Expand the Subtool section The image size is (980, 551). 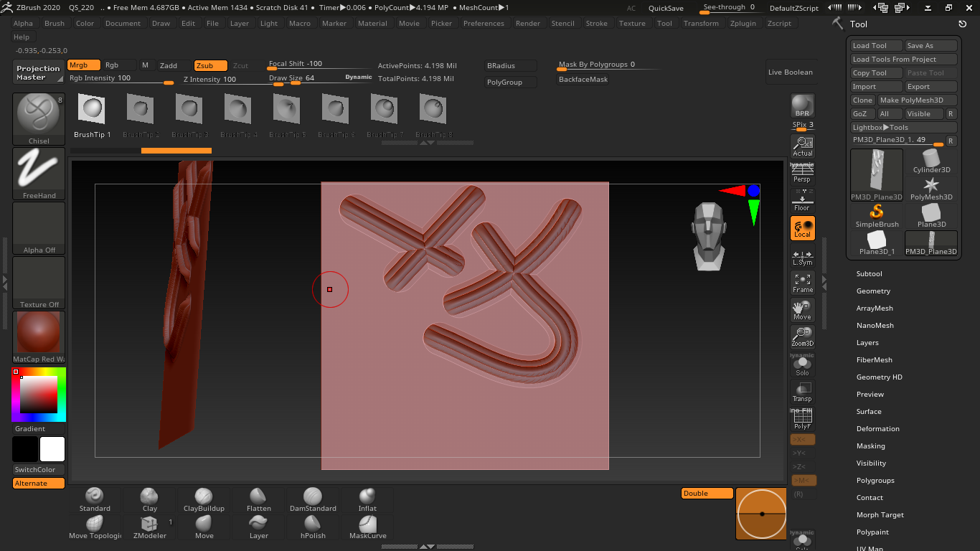click(x=869, y=274)
